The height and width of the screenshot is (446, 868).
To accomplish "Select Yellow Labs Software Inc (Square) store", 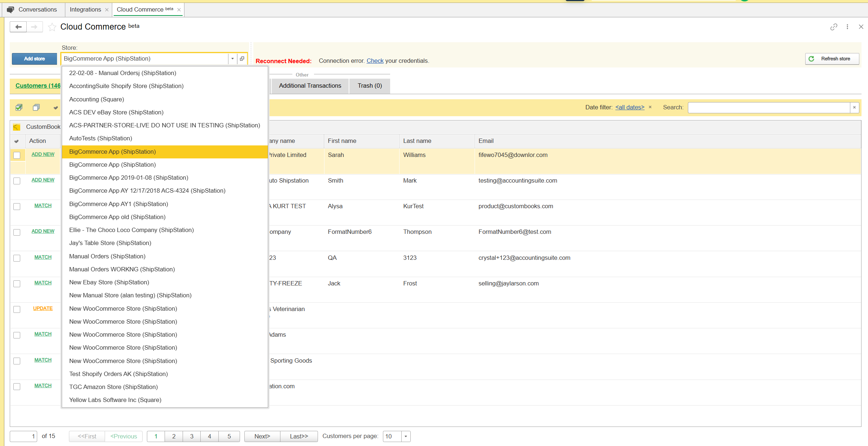I will (x=115, y=400).
